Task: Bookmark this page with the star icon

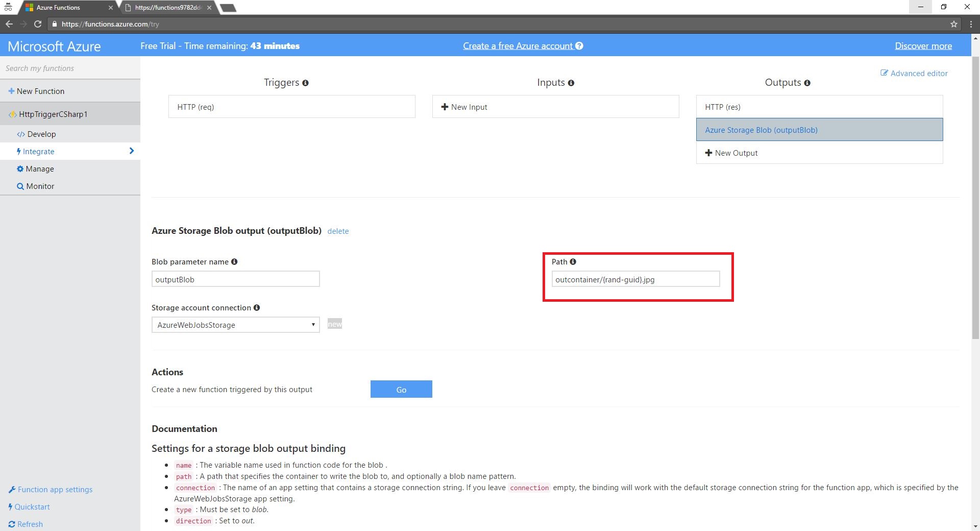Action: 953,24
